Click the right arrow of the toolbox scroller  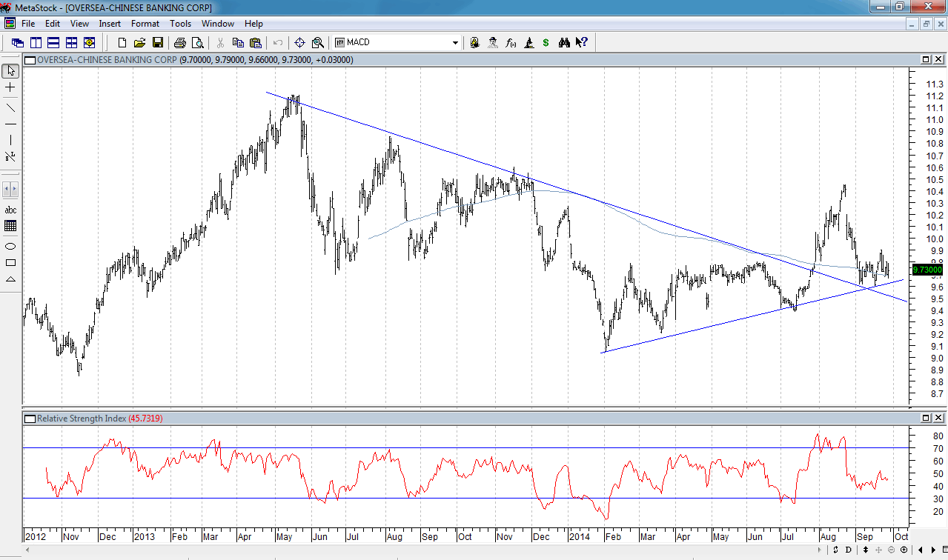coord(15,189)
